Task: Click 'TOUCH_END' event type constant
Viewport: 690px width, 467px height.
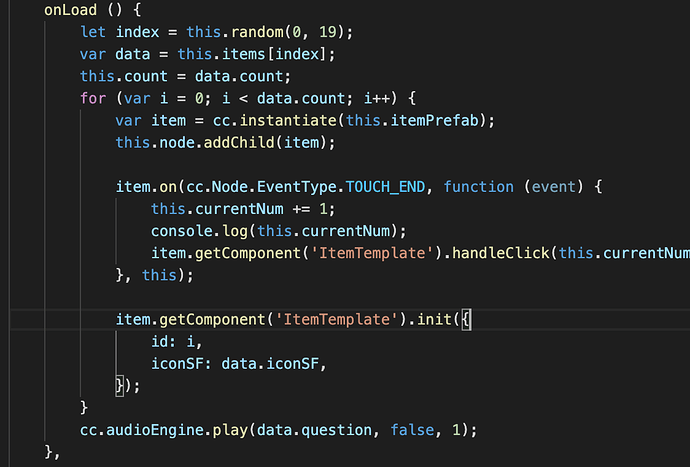Action: (x=385, y=187)
